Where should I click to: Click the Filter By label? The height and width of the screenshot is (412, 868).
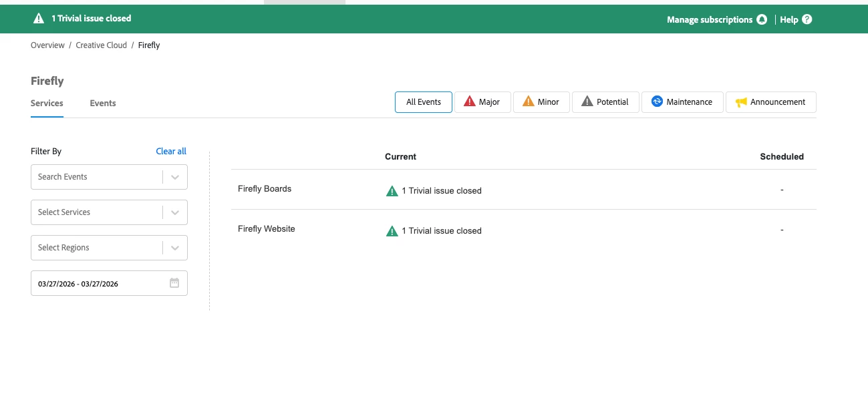(x=46, y=152)
